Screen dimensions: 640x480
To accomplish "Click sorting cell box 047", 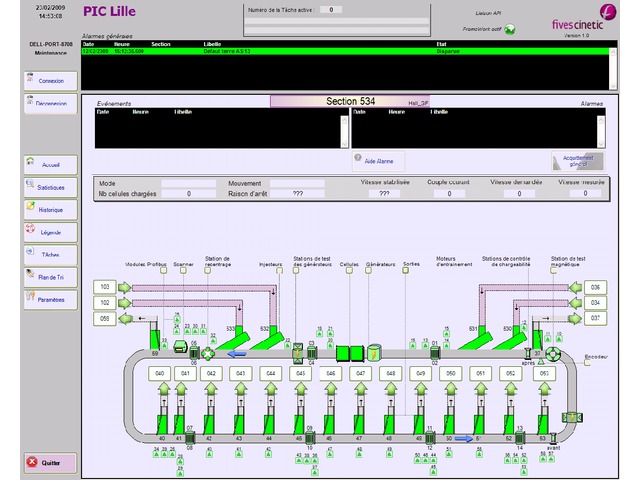I will [360, 373].
